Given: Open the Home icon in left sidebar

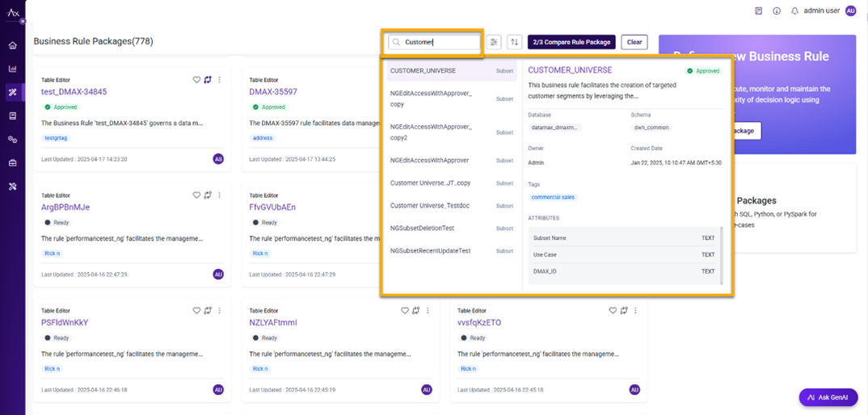Looking at the screenshot, I should click(13, 46).
